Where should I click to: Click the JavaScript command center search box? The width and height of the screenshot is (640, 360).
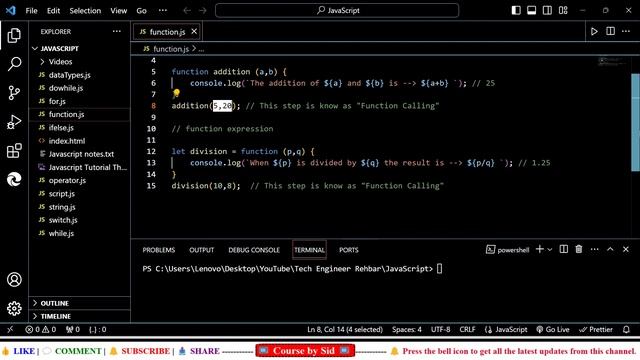[337, 10]
